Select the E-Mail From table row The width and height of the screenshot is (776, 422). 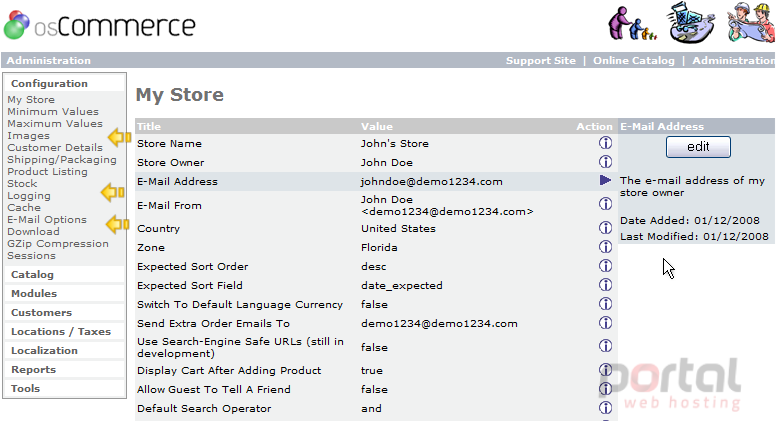376,205
